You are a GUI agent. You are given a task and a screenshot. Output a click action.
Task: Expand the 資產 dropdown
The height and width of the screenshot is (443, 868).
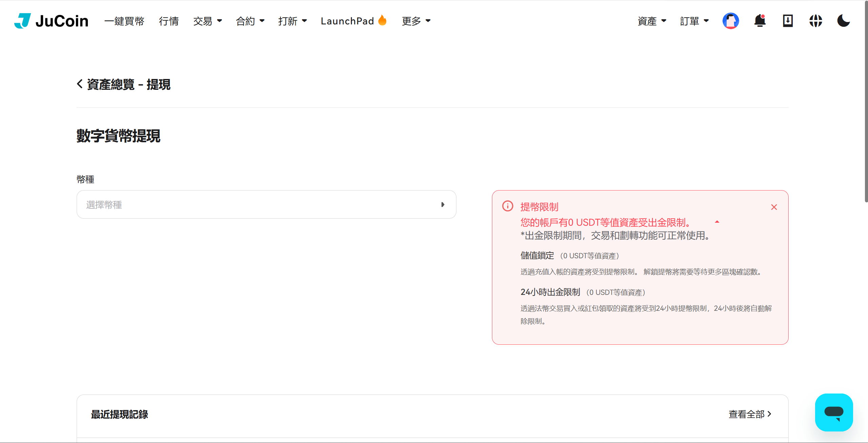(x=652, y=21)
